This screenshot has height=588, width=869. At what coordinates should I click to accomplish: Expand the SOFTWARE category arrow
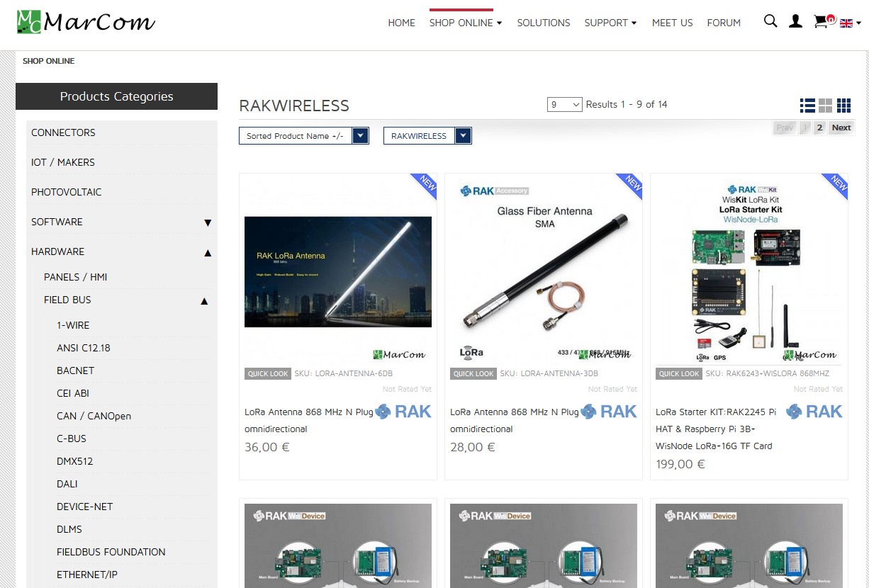tap(208, 222)
